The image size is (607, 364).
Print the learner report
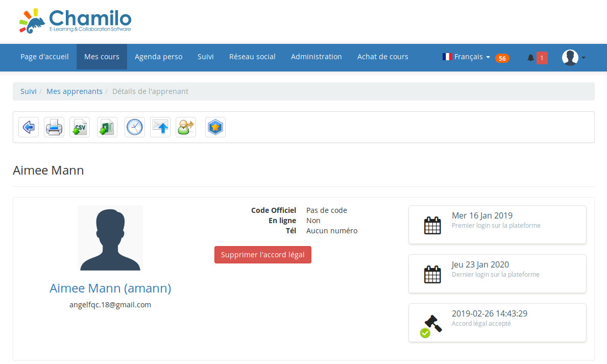(x=54, y=127)
